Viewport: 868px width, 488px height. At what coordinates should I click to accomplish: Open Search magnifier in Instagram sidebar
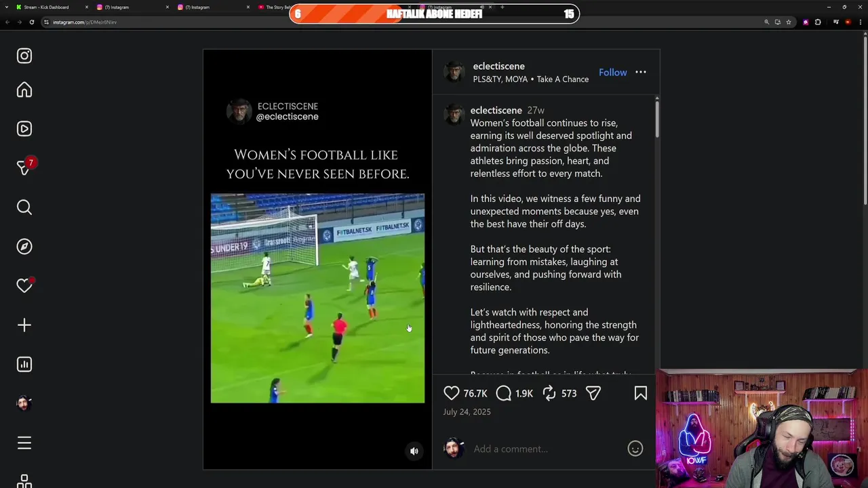24,207
